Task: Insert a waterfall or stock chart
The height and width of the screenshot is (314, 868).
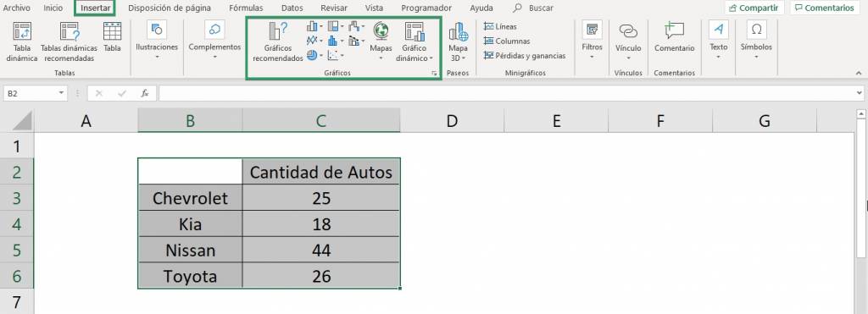Action: pyautogui.click(x=356, y=26)
